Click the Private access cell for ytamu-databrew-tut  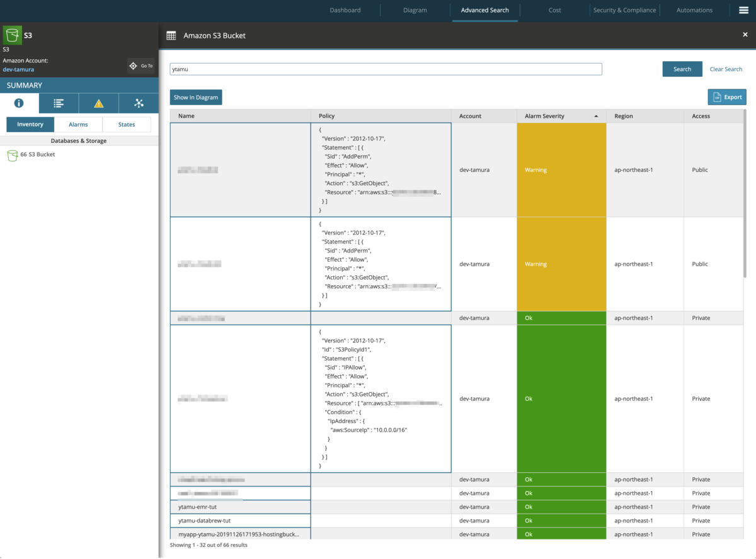coord(714,521)
